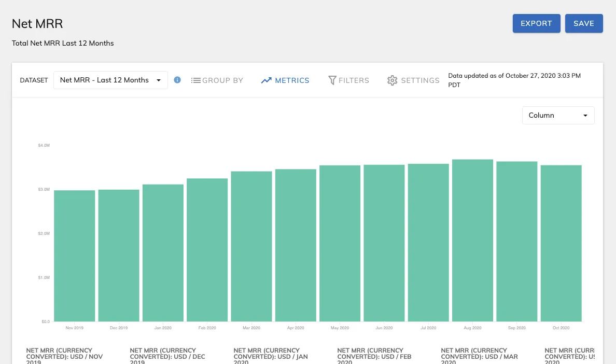This screenshot has width=616, height=364.
Task: Click the $1.0M axis label
Action: tap(44, 277)
